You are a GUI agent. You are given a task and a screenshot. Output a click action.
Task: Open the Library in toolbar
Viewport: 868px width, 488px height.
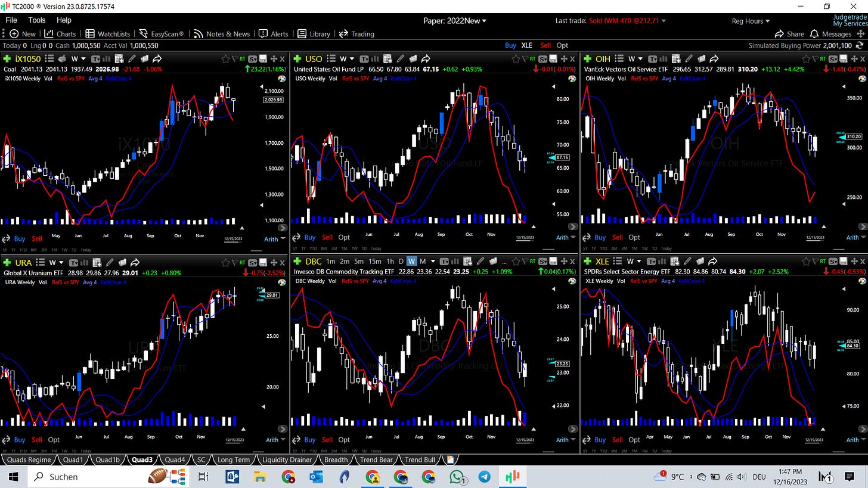point(314,34)
